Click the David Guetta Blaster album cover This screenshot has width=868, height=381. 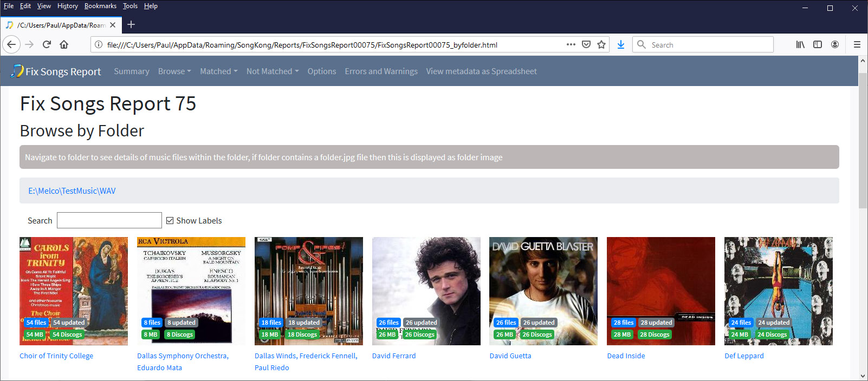tap(543, 291)
